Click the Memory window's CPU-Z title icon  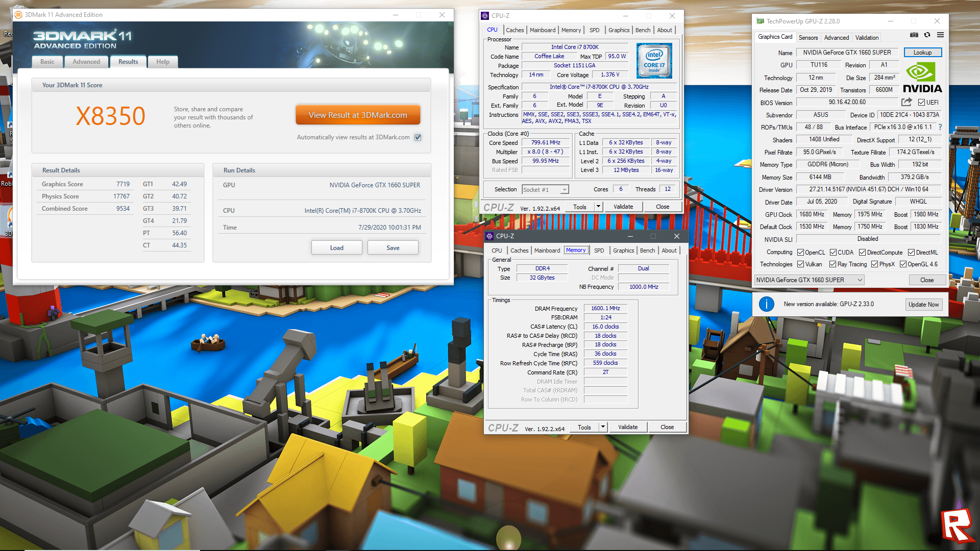(x=489, y=236)
